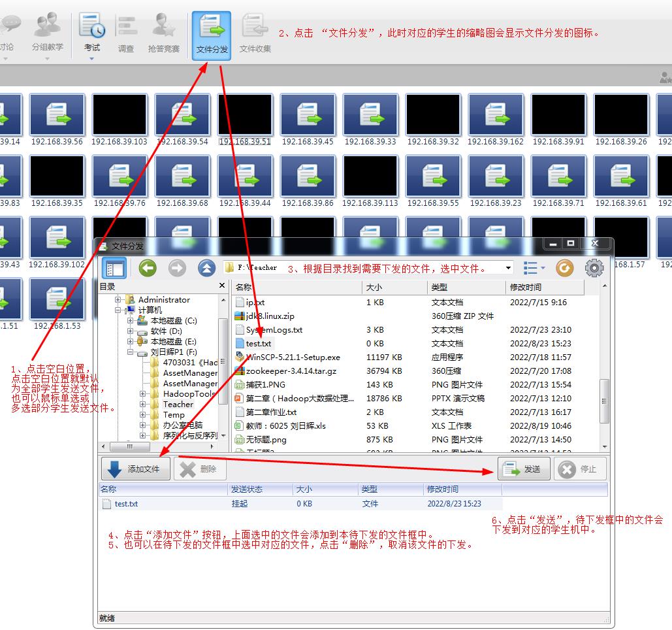The height and width of the screenshot is (630, 672).
Task: Expand the HadoopTools folder node
Action: pos(142,393)
